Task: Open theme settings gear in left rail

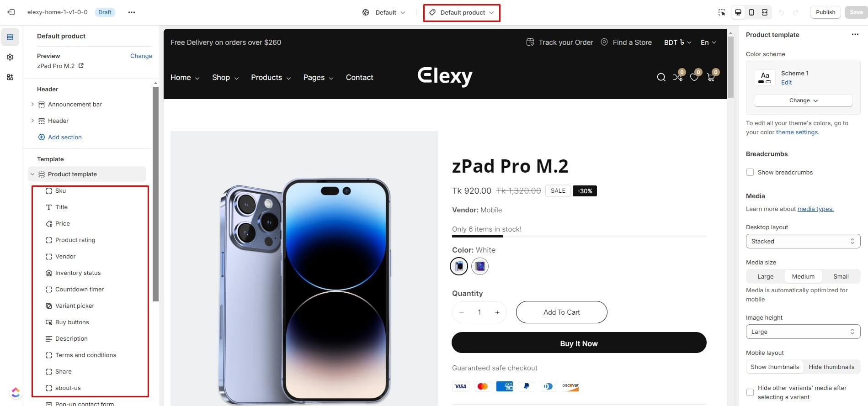Action: [10, 57]
